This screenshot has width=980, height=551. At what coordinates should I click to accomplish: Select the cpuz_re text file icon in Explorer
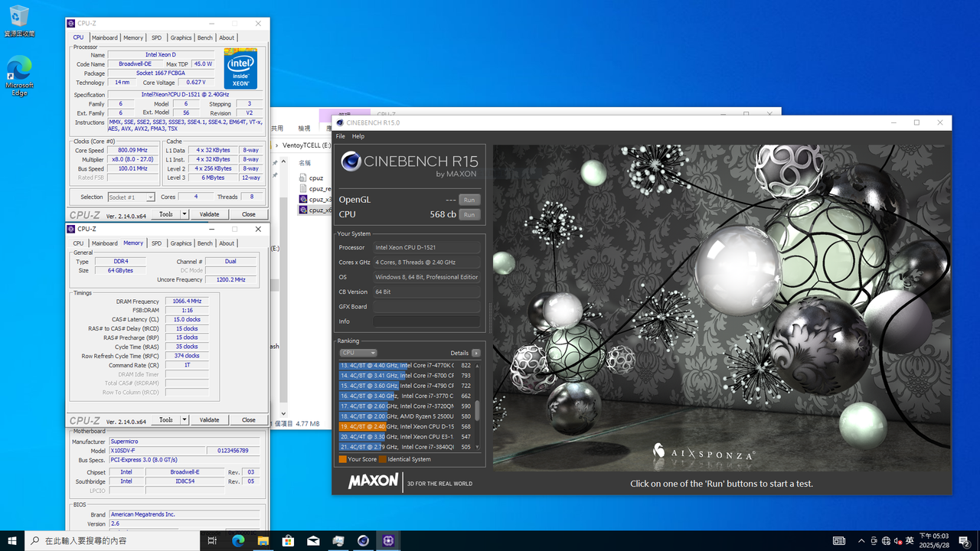pos(303,188)
